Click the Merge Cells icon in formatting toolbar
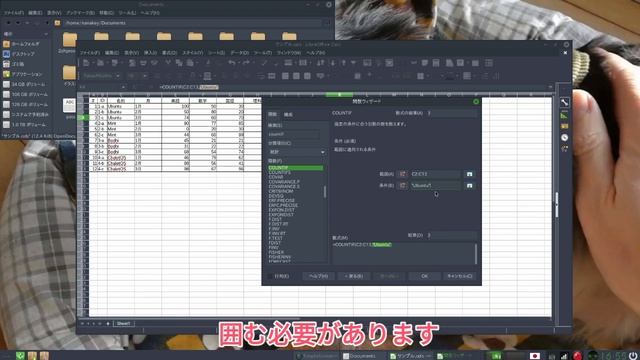The height and width of the screenshot is (360, 640). [271, 76]
